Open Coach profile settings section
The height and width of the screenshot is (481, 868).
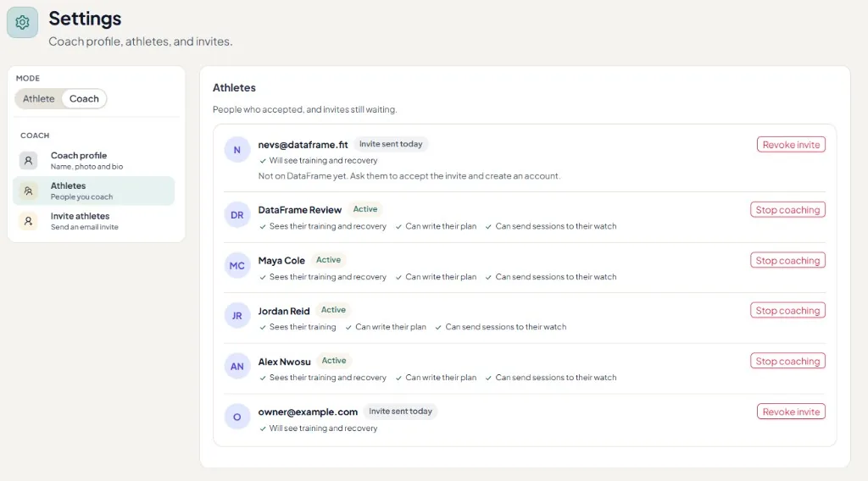click(x=93, y=160)
